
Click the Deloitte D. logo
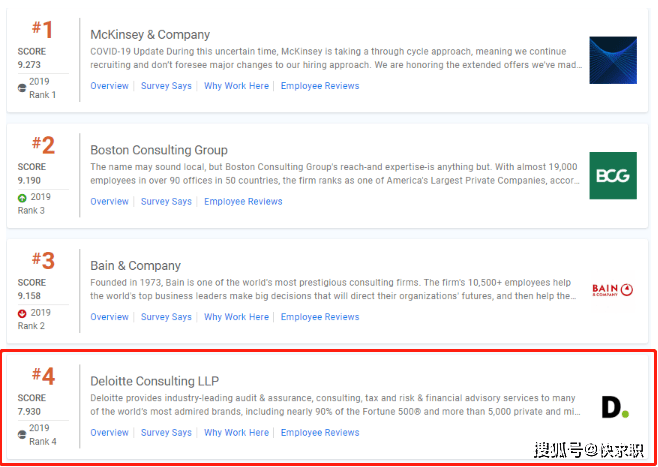615,407
